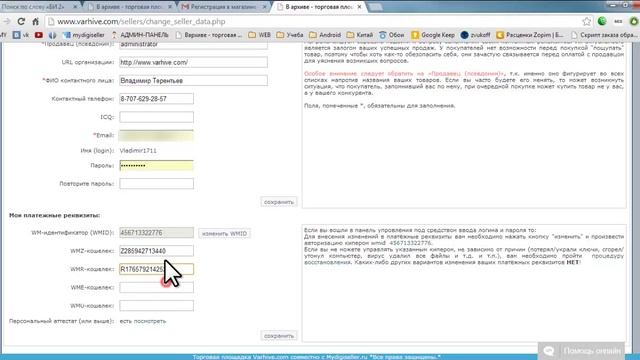
Task: Click the Контактный телефон field
Action: point(156,98)
